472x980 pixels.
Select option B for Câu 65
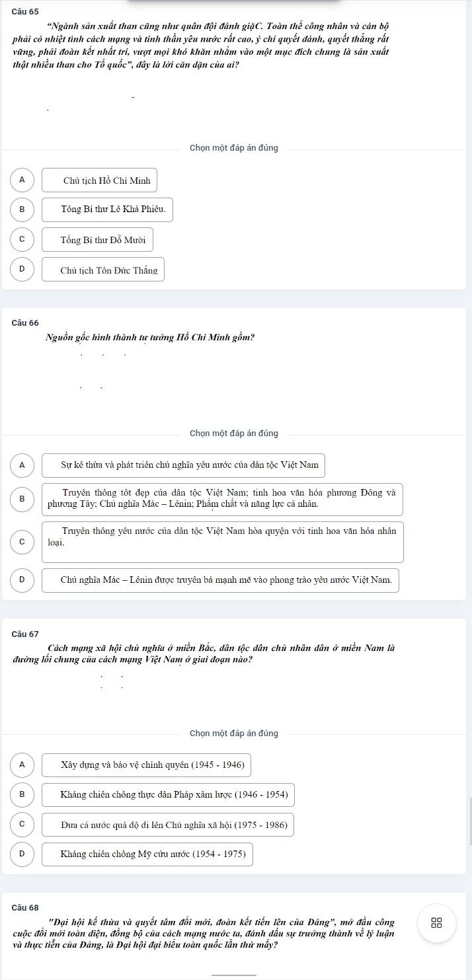coord(22,209)
